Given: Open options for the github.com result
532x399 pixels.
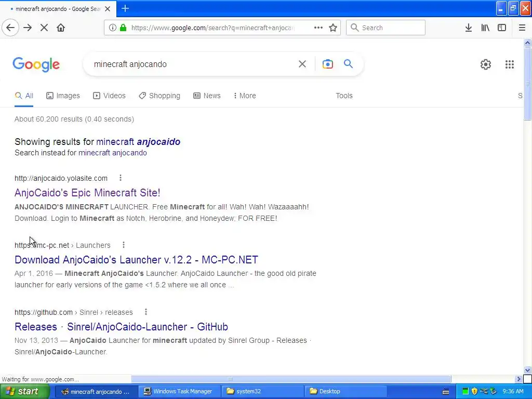Looking at the screenshot, I should pos(146,312).
